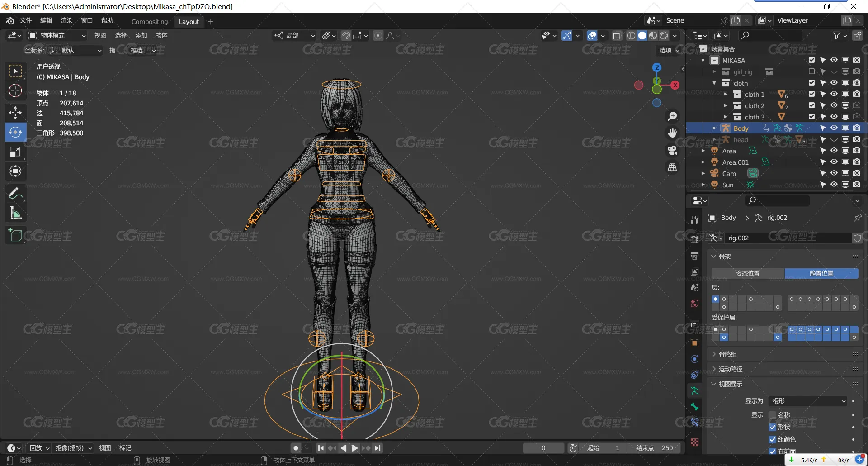Switch perspective/orthographic grid icon

tap(673, 167)
